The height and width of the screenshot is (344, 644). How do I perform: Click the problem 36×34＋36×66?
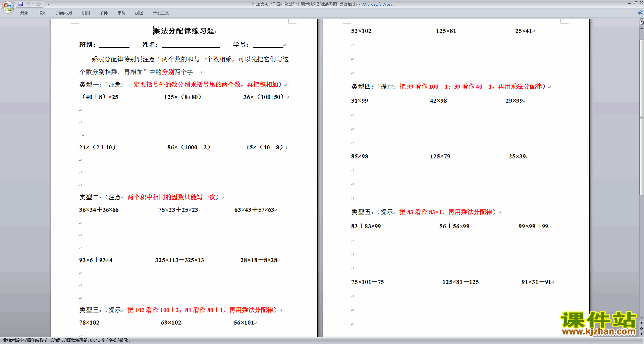tap(99, 210)
